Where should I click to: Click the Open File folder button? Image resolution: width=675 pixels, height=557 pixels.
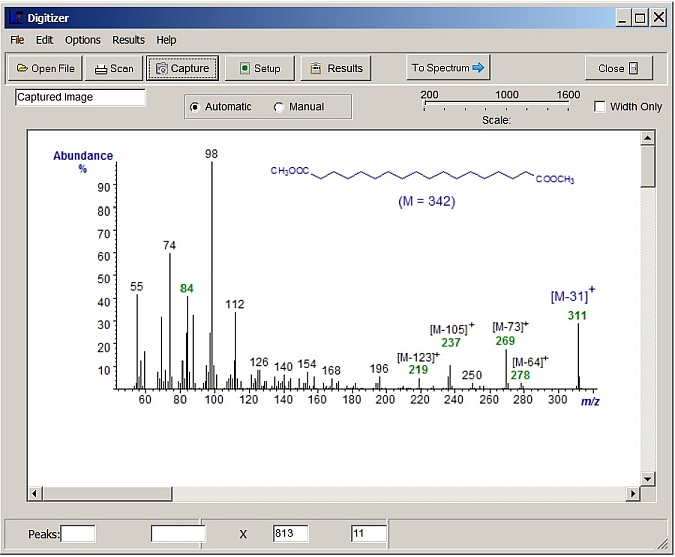coord(46,68)
